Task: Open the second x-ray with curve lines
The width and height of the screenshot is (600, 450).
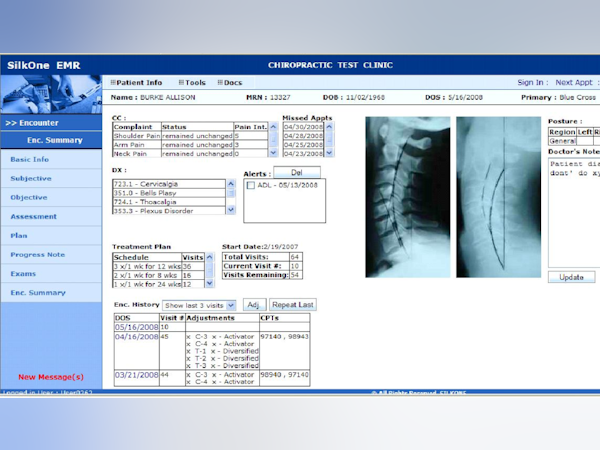Action: (x=498, y=197)
